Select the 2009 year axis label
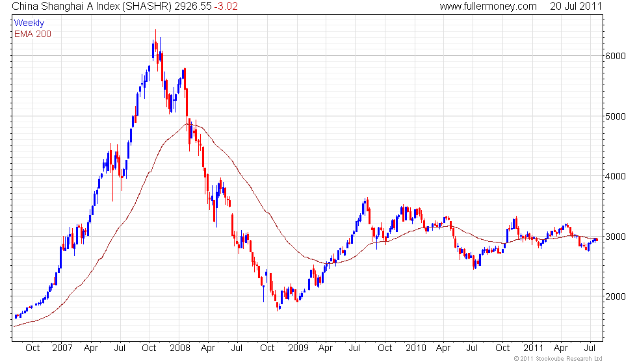The width and height of the screenshot is (637, 364). (x=298, y=348)
